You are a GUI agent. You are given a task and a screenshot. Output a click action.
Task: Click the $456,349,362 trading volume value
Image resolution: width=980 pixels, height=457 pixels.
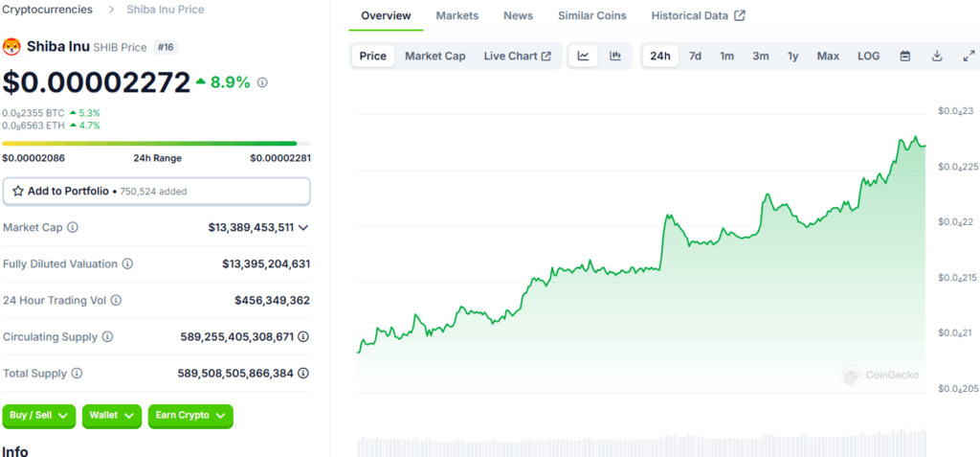tap(273, 301)
